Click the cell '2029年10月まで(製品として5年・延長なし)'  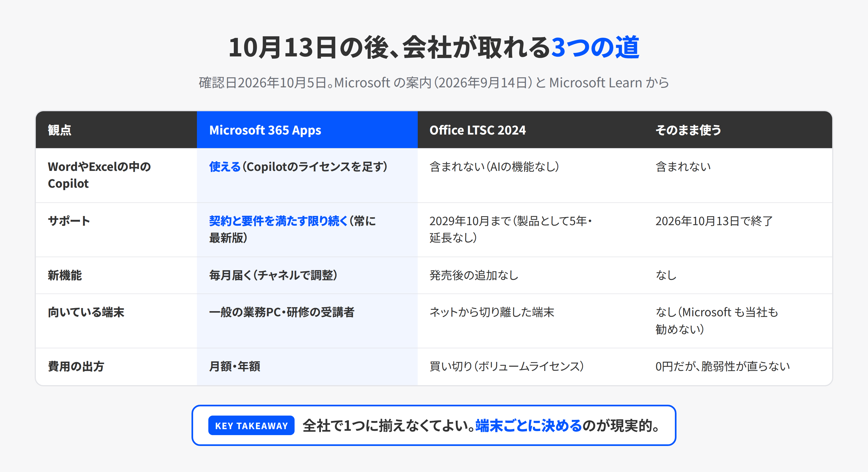pyautogui.click(x=531, y=230)
